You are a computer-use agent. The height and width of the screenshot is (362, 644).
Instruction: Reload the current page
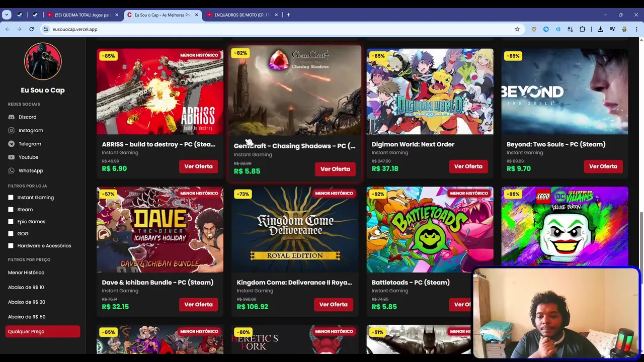pyautogui.click(x=31, y=29)
